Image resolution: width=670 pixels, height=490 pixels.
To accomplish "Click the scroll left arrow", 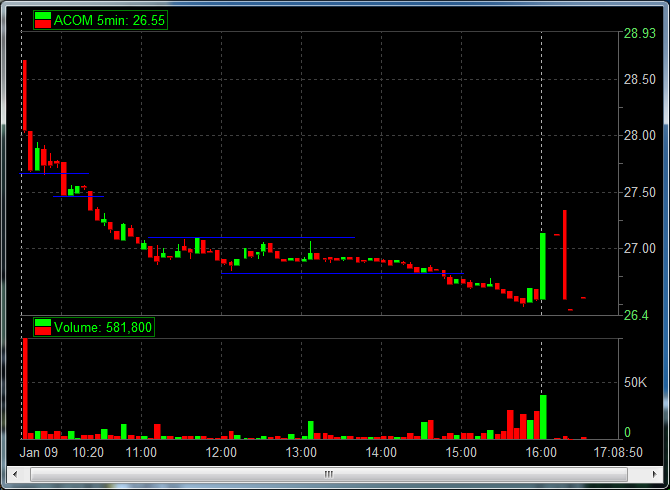I will click(15, 474).
